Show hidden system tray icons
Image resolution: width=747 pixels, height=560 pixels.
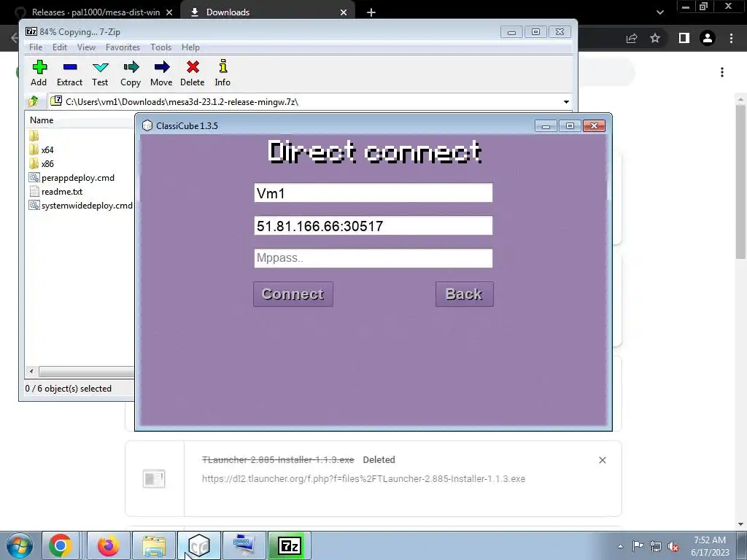(620, 546)
